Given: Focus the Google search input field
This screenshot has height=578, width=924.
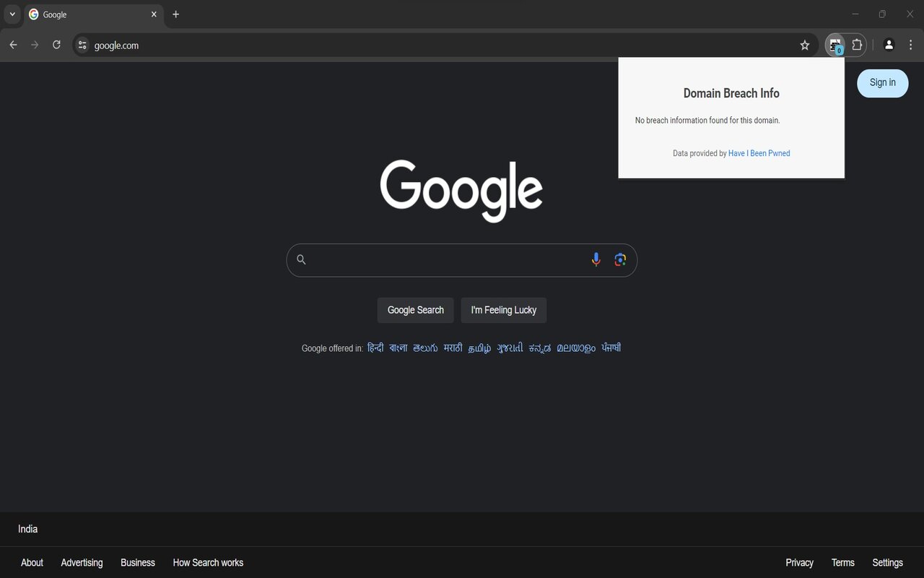Looking at the screenshot, I should coord(462,260).
